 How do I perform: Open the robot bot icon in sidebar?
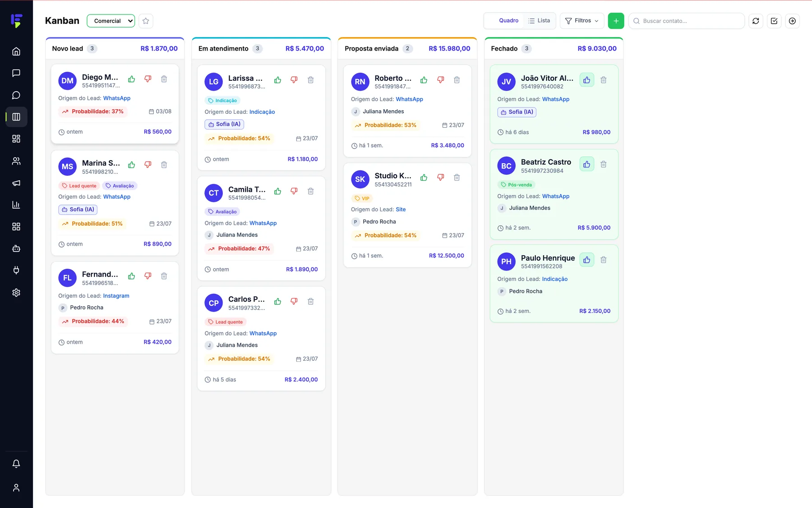[16, 248]
